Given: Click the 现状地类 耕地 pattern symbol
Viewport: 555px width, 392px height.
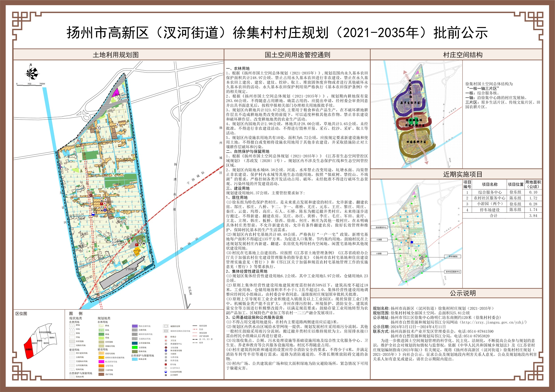Looking at the screenshot, I should (72, 325).
